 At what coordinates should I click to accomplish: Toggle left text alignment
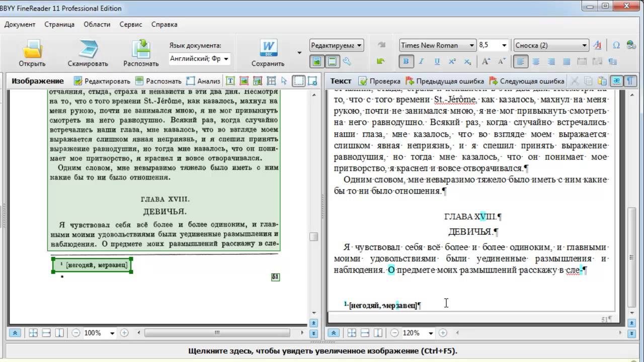coord(521,62)
